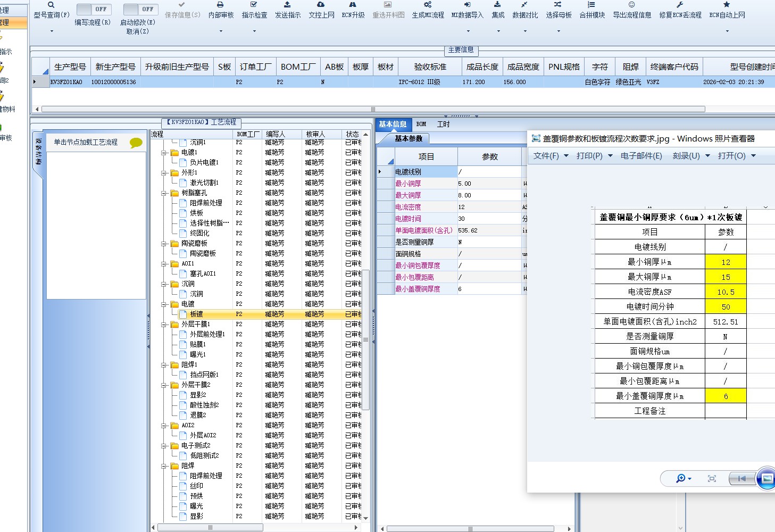Screen dimensions: 775x532
Task: Click the MI数据导入 import icon
Action: point(467,4)
